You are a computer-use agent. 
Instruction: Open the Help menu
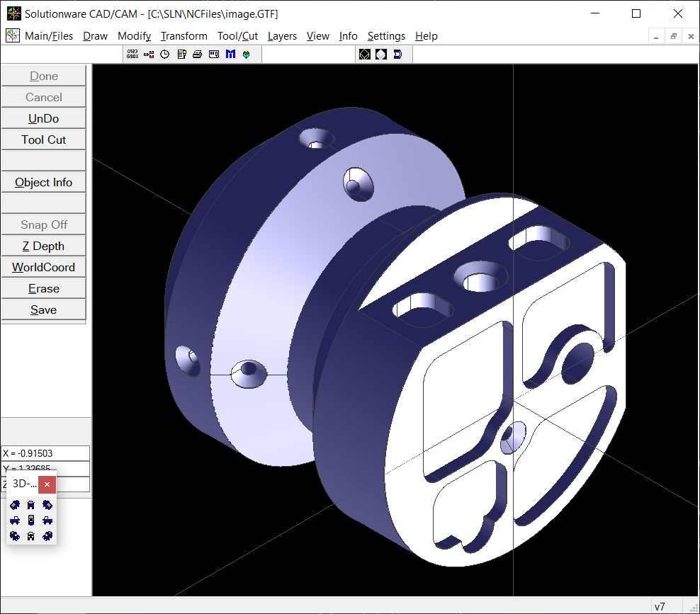pos(427,36)
